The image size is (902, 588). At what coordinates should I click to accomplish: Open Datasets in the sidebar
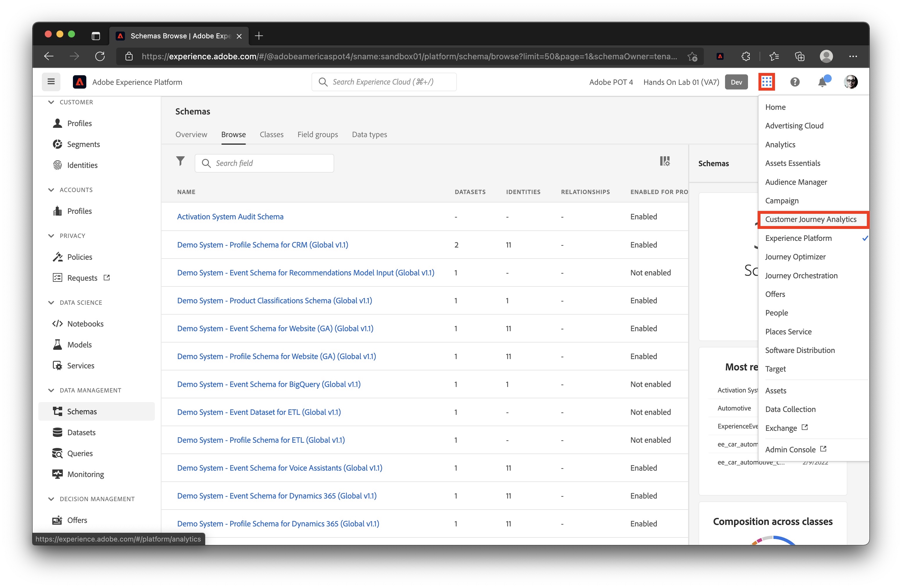click(x=81, y=432)
